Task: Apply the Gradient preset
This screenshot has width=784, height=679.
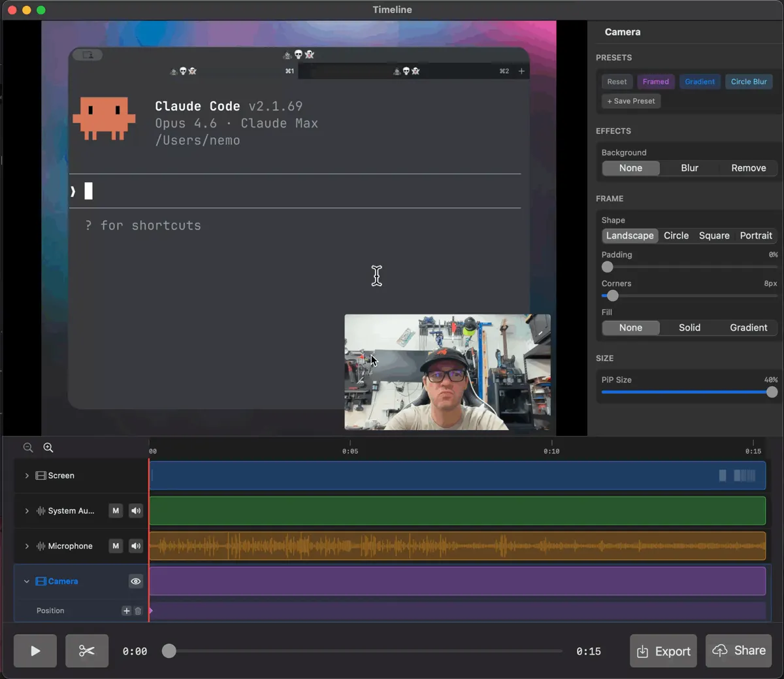Action: coord(700,82)
